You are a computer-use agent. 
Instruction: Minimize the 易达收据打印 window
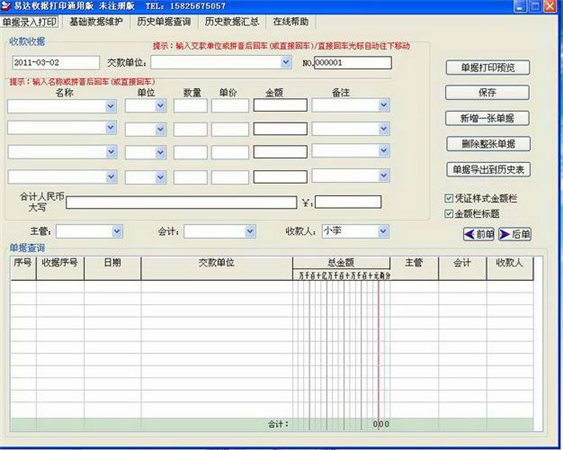click(520, 6)
